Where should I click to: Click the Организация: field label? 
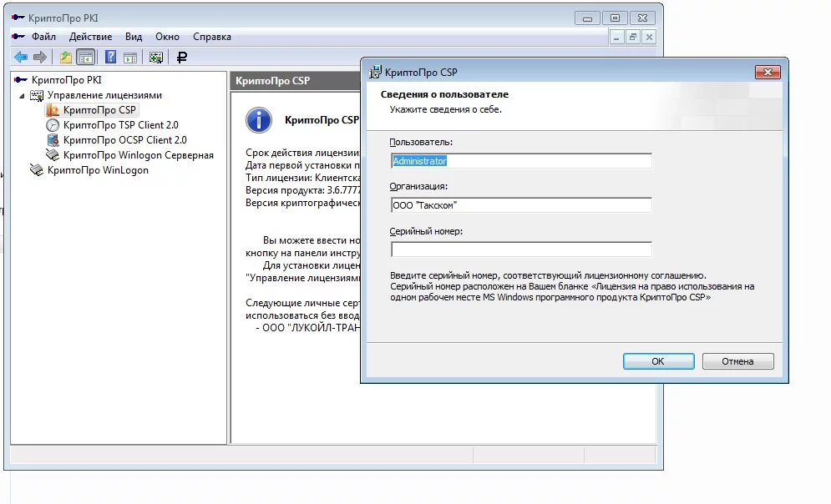(x=418, y=186)
